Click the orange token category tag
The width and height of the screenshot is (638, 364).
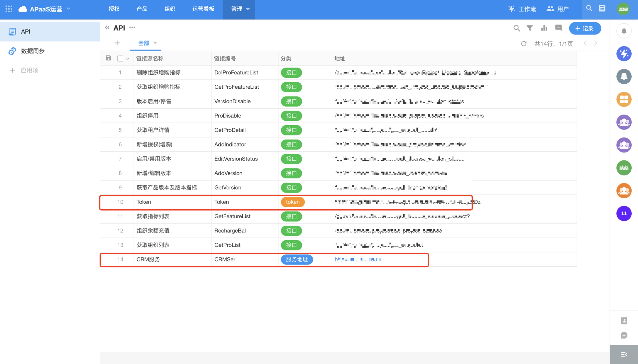[x=292, y=202]
